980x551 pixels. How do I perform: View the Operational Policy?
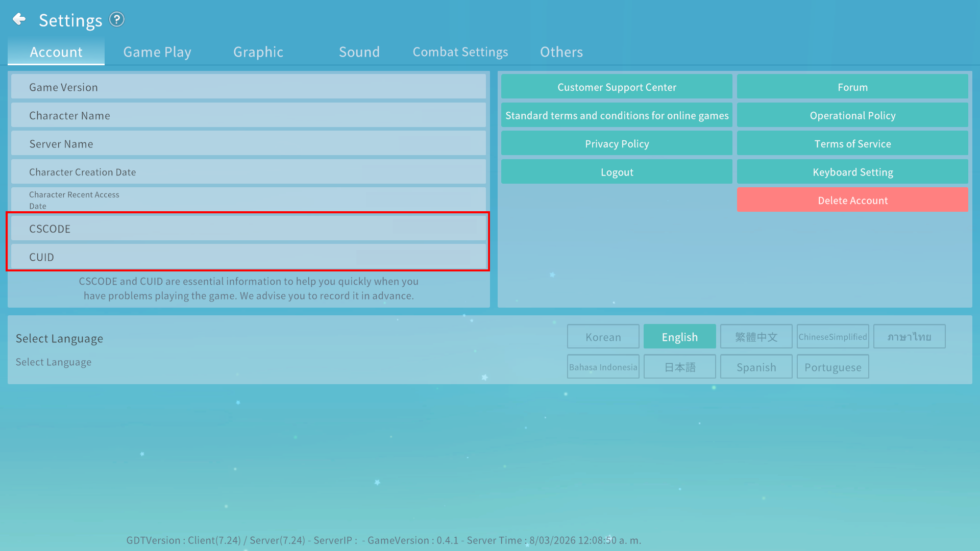[x=852, y=116]
